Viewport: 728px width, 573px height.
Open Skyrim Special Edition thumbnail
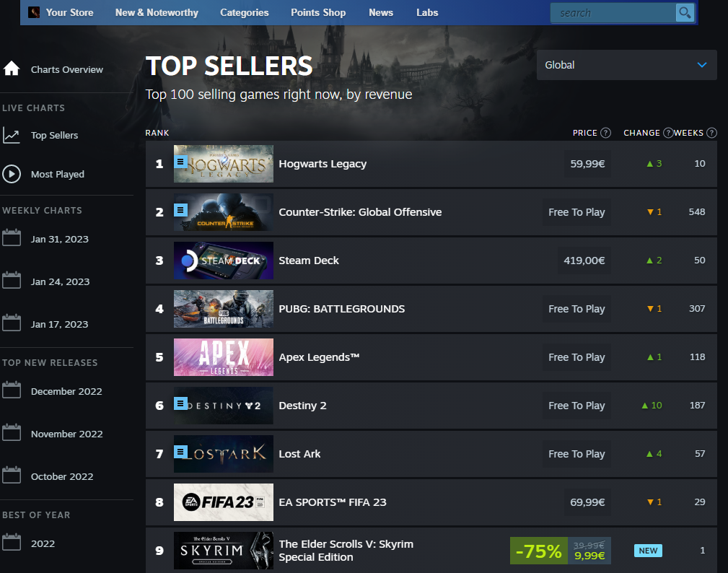coord(224,550)
